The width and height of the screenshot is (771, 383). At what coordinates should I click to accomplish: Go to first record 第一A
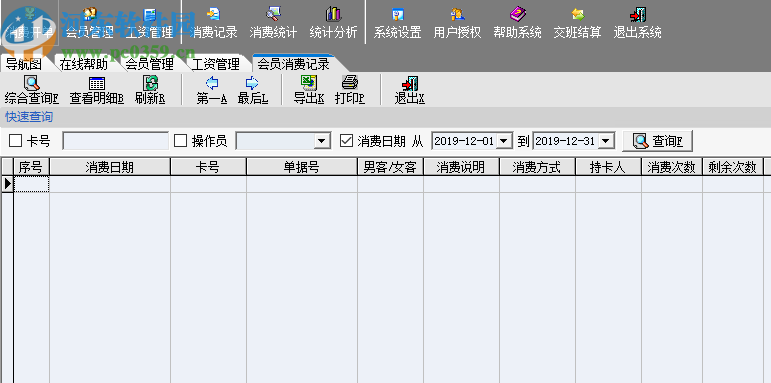pos(211,90)
